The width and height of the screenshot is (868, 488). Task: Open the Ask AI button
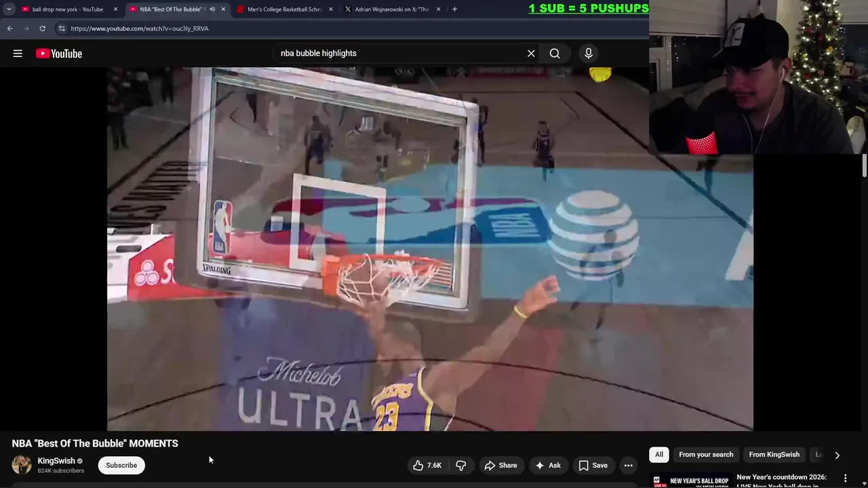548,466
